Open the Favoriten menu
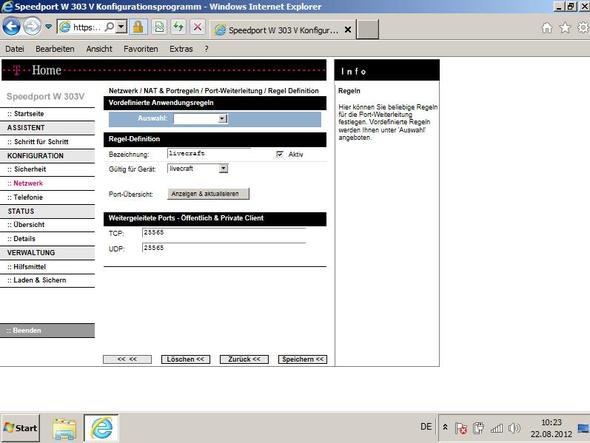Viewport: 590px width, 443px height. click(x=141, y=49)
